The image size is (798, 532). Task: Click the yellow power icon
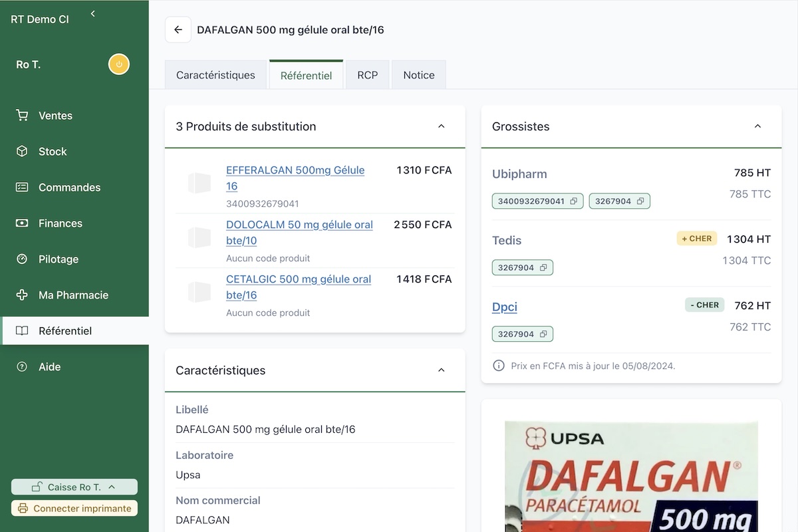click(119, 65)
